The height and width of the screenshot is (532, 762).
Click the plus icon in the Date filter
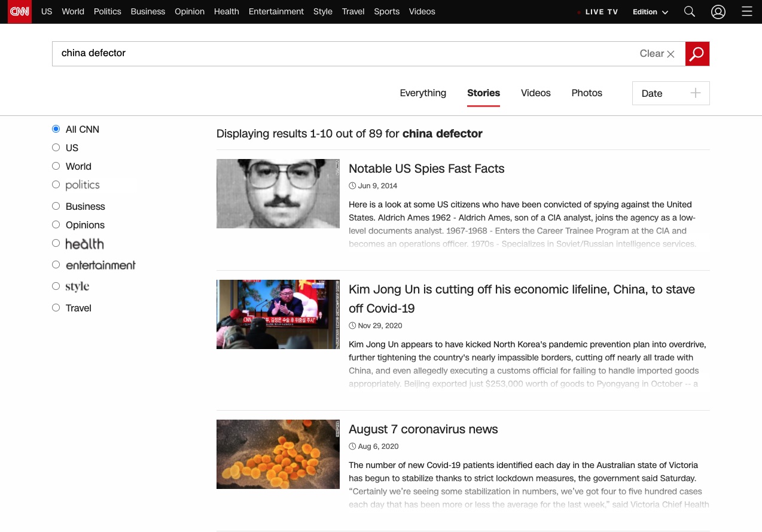(x=696, y=93)
